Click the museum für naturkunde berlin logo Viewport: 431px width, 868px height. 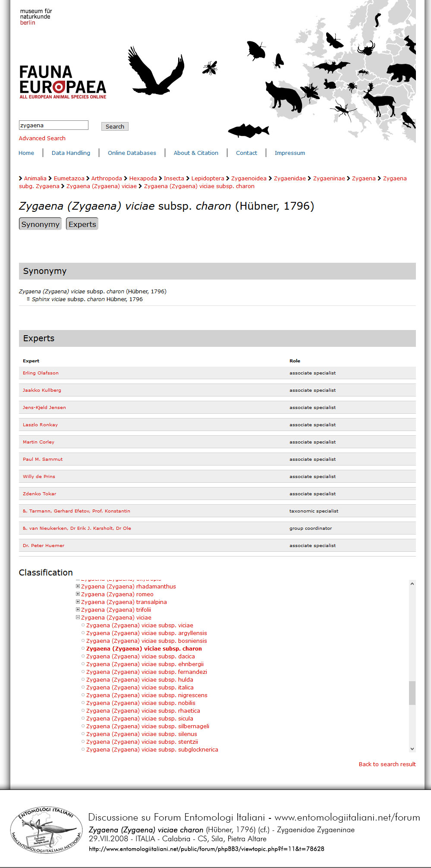[x=36, y=17]
